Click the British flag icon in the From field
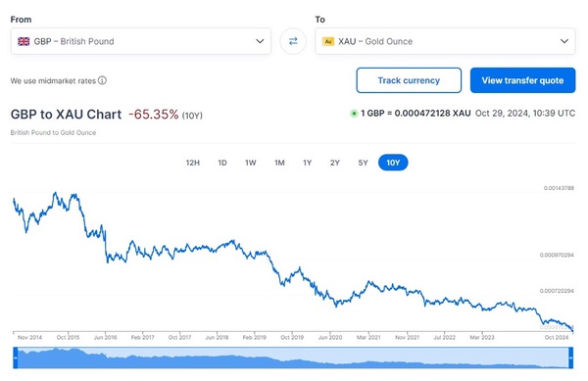 [24, 41]
